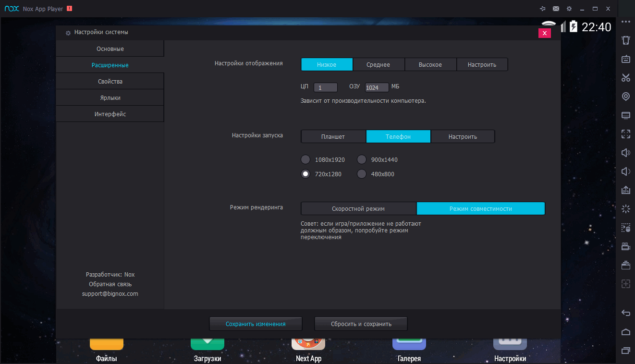This screenshot has height=364, width=635.
Task: Click the Android back arrow icon
Action: pos(625,313)
